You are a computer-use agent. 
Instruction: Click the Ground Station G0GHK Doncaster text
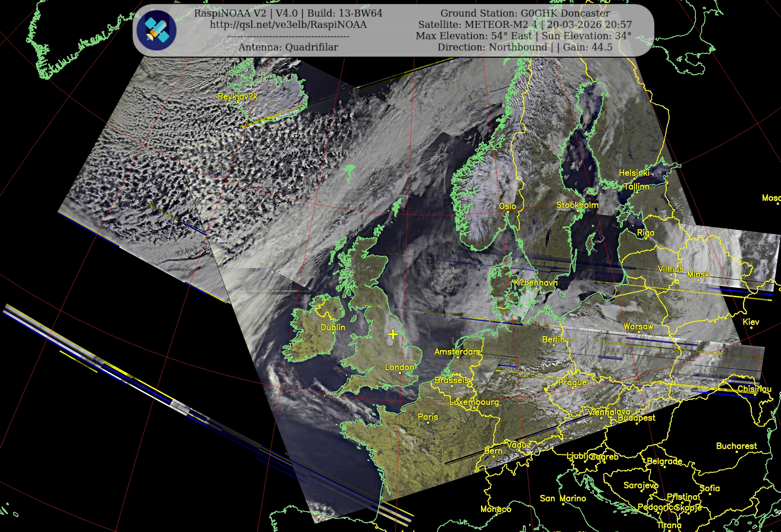pos(525,13)
